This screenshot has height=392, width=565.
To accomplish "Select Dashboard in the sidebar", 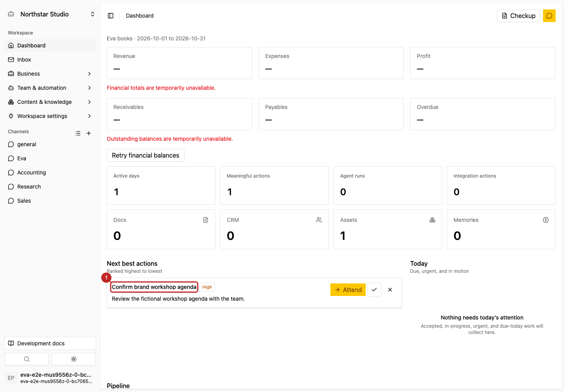I will click(50, 45).
